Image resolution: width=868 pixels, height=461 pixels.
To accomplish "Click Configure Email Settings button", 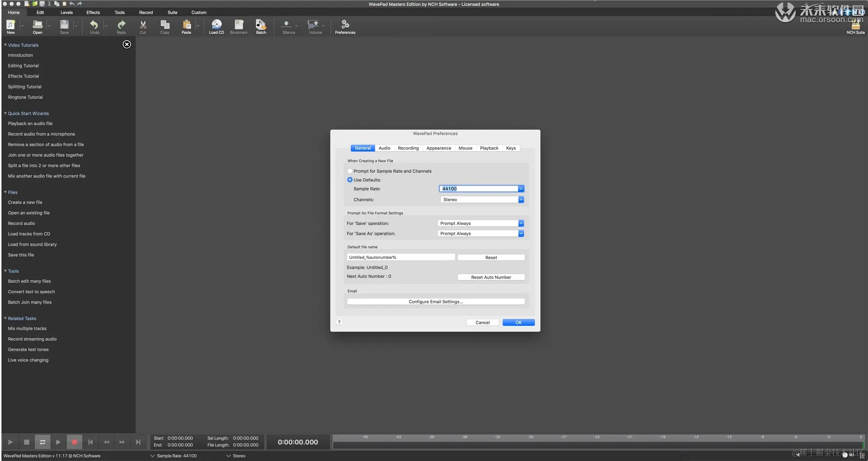I will [x=436, y=302].
